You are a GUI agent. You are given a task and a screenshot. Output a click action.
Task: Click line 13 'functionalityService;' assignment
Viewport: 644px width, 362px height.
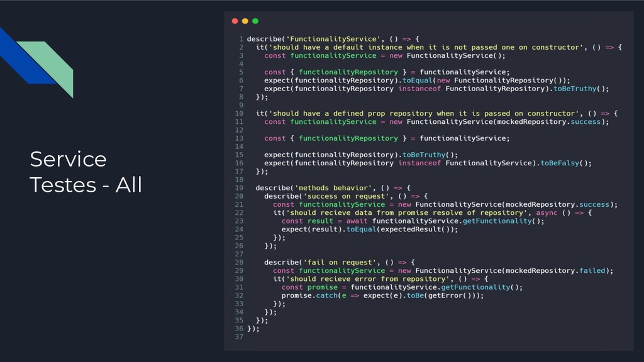pos(465,138)
